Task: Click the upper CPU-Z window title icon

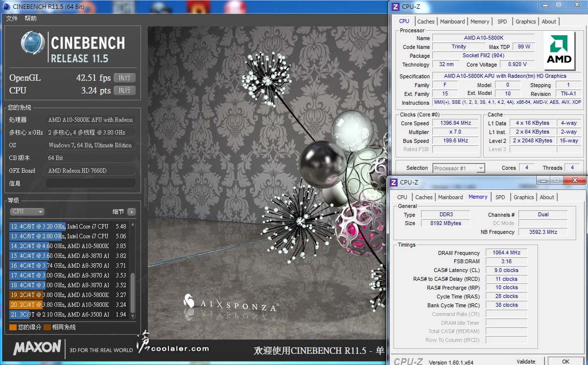Action: point(395,6)
